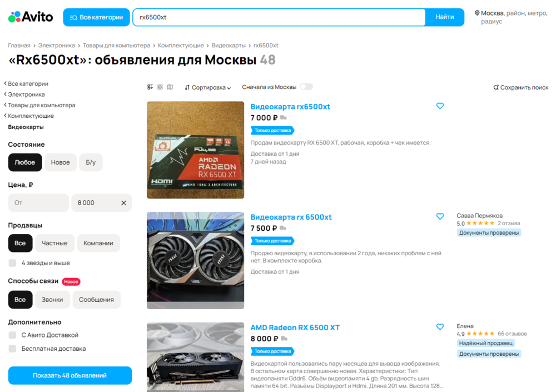Select 'Б/у' condition filter
The image size is (556, 392).
pos(91,162)
